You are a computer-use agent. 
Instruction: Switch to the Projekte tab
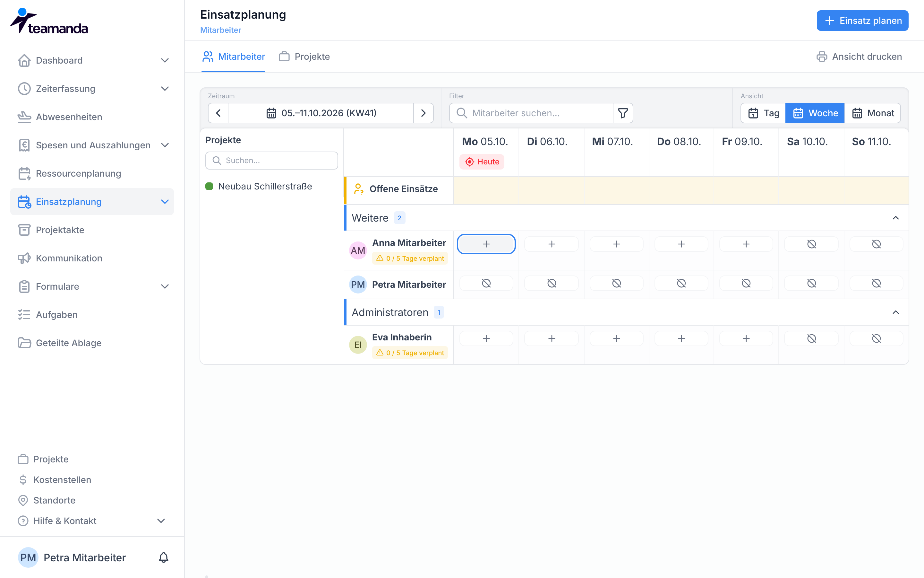click(304, 57)
